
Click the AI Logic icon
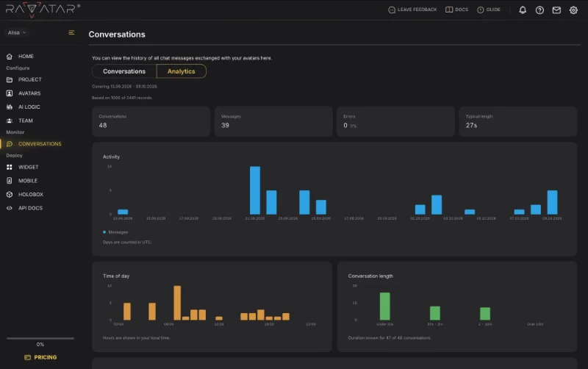10,107
